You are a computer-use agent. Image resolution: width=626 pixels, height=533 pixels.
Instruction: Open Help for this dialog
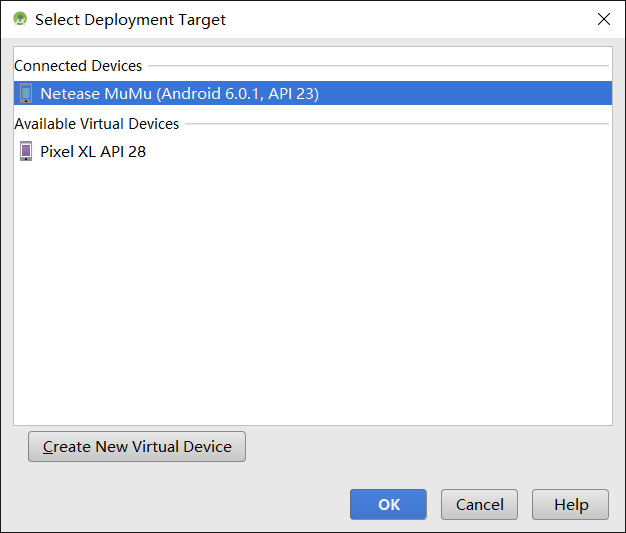tap(570, 505)
